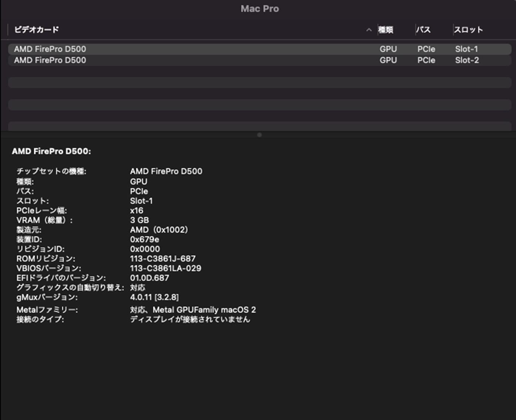Click the GPU cell of the Slot-2 row
The image size is (516, 420).
pos(388,60)
